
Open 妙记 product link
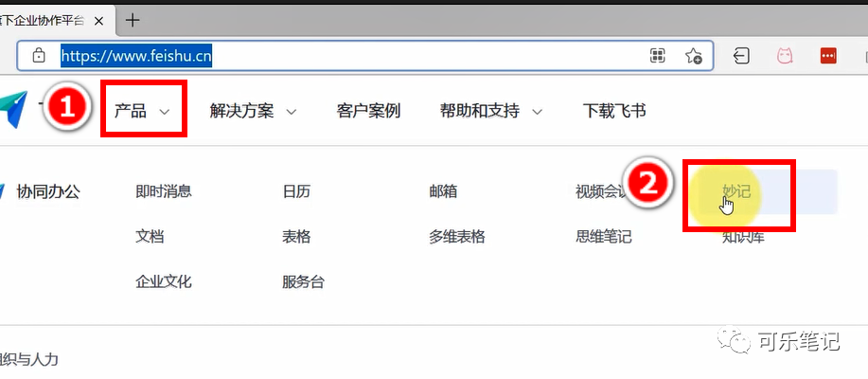pyautogui.click(x=736, y=192)
